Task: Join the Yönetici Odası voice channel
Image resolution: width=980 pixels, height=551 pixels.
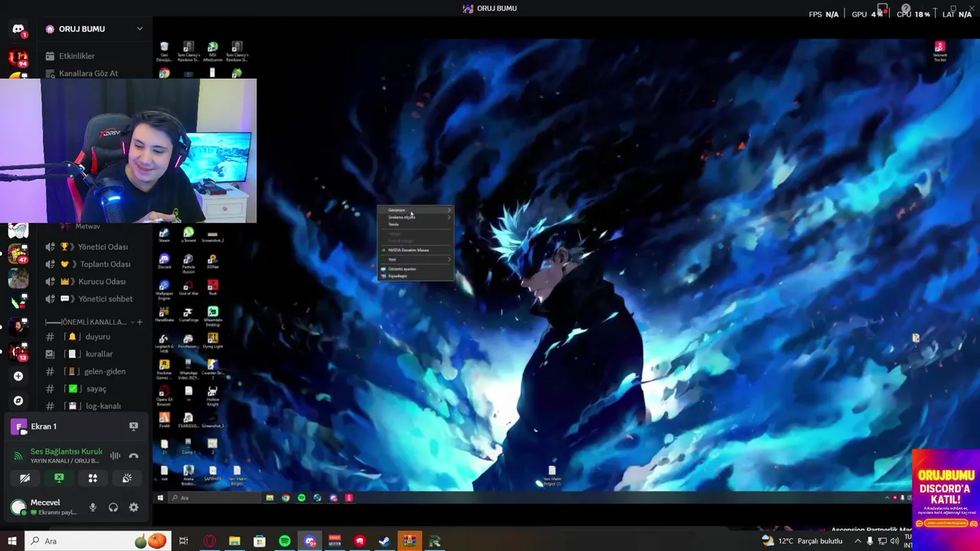Action: pyautogui.click(x=94, y=246)
